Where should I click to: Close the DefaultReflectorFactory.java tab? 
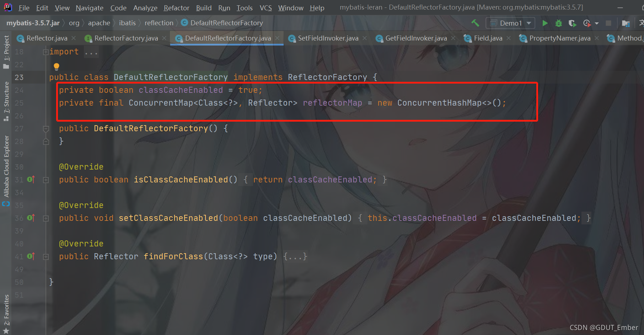click(x=277, y=38)
